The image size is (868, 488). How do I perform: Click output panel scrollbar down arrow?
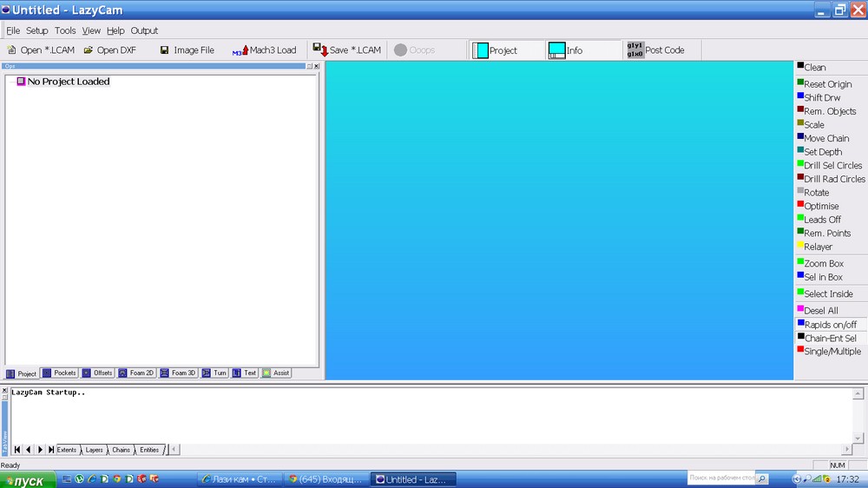pos(858,439)
